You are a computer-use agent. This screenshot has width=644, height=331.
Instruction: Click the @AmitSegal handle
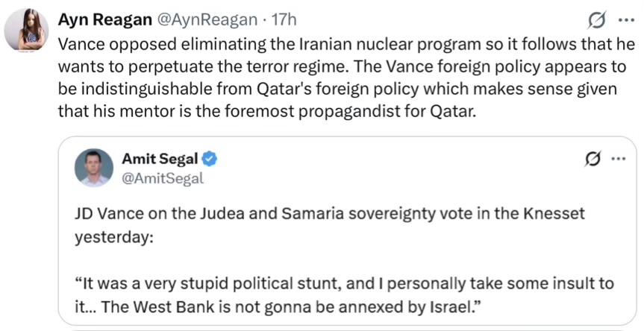(x=162, y=178)
